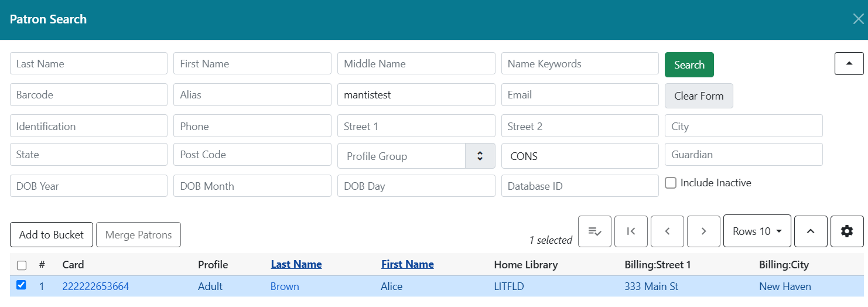The image size is (868, 307).
Task: Click the Clear Form button
Action: point(698,96)
